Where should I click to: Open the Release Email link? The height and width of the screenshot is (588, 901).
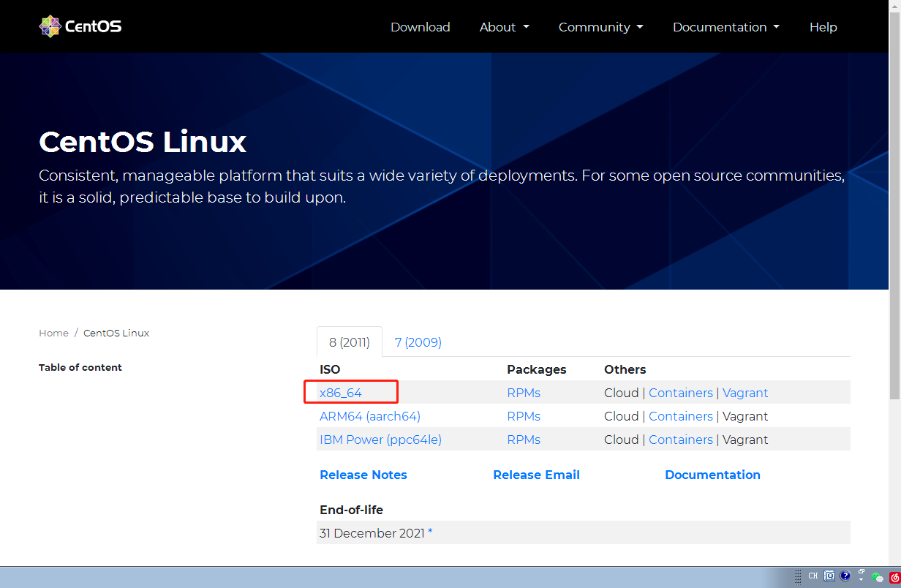pos(536,475)
